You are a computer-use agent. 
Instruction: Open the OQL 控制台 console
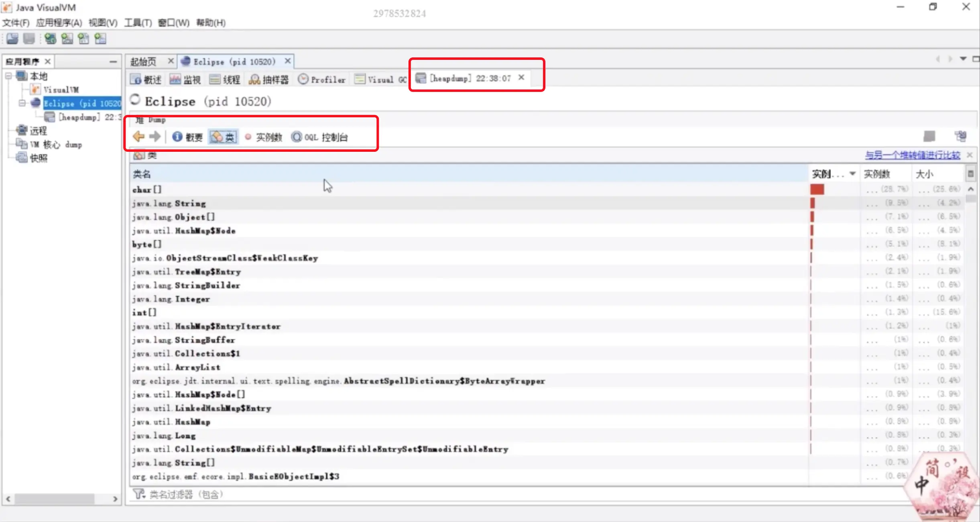(x=319, y=137)
